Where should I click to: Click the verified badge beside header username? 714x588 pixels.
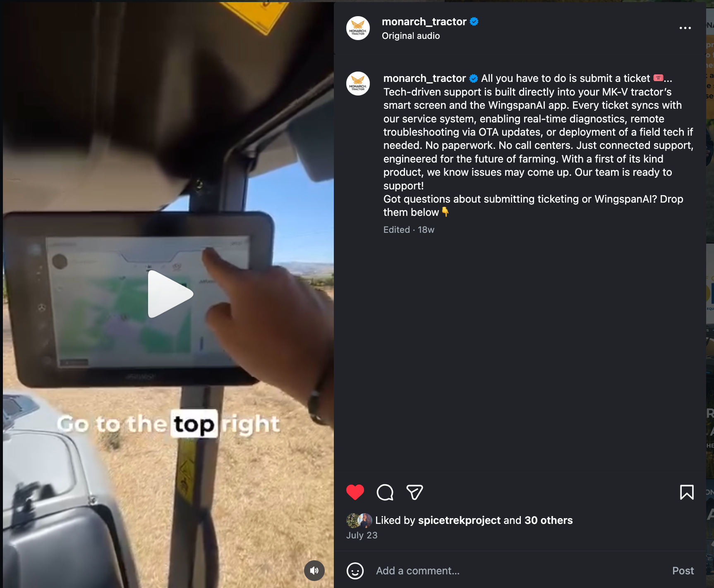[x=474, y=22]
